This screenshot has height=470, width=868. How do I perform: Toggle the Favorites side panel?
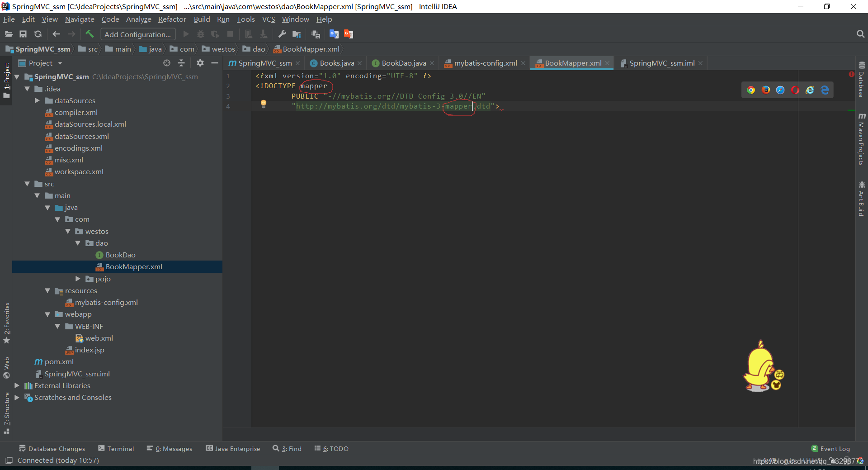7,323
